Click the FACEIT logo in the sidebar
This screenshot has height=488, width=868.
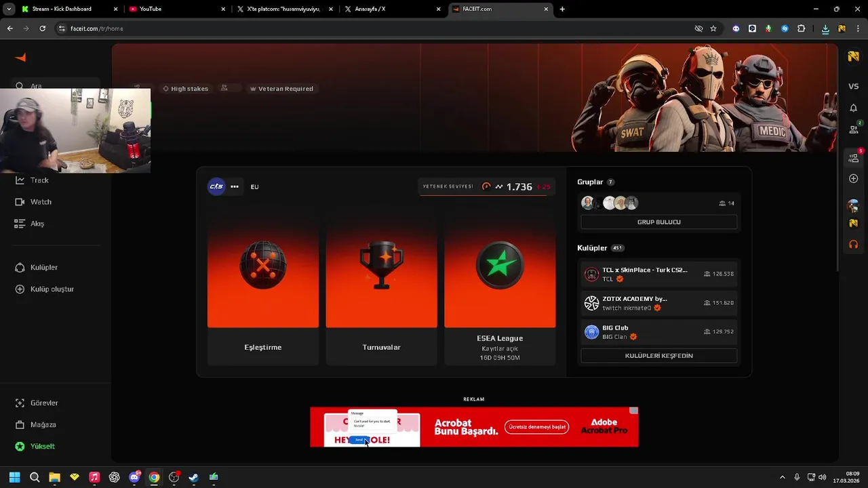point(20,58)
